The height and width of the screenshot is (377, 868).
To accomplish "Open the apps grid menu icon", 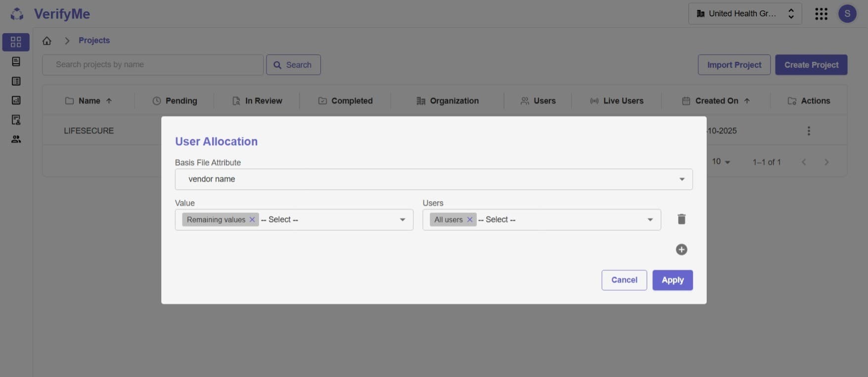I will 821,14.
